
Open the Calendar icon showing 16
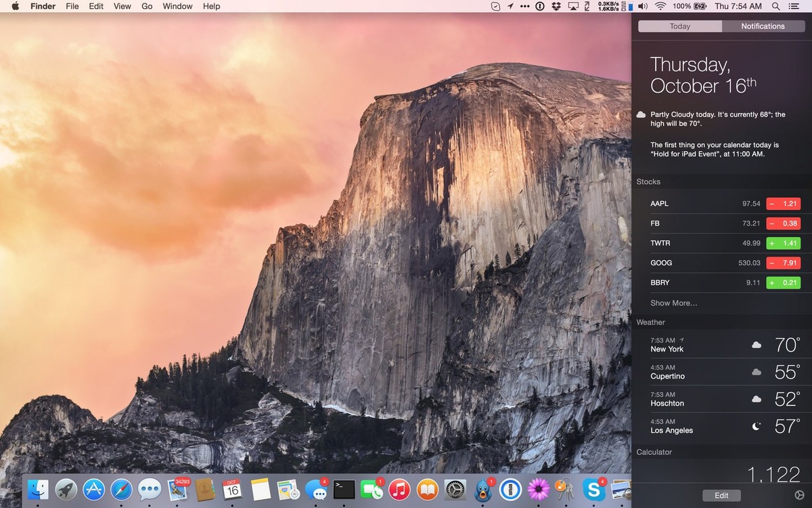point(233,489)
